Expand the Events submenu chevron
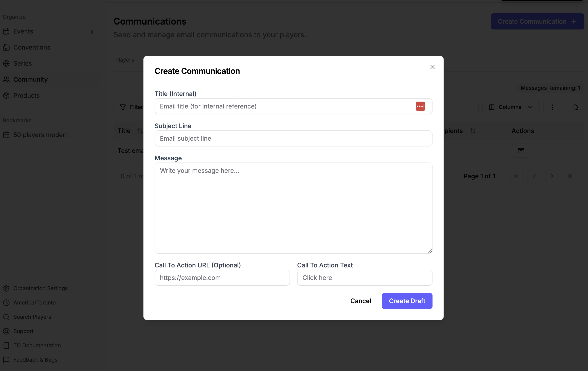This screenshot has width=588, height=371. tap(92, 32)
